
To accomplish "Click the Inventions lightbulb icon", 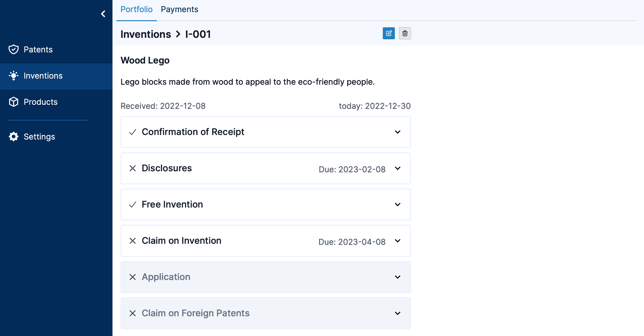I will (14, 76).
